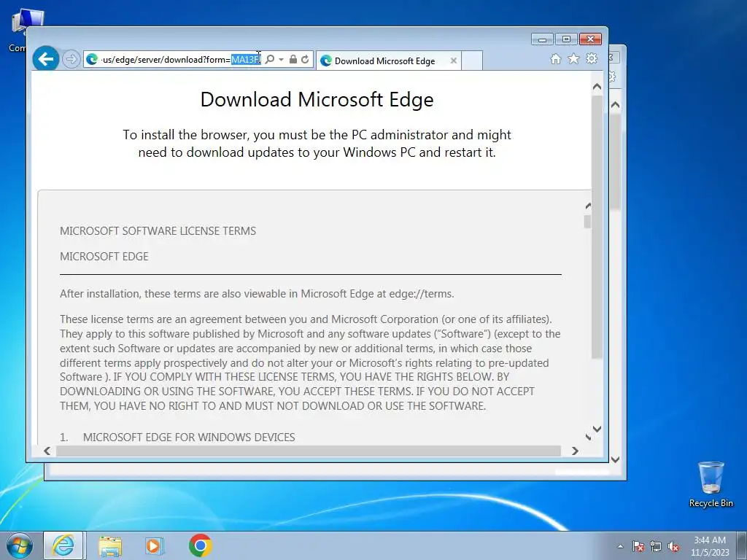This screenshot has height=560, width=747.
Task: Open the Tools gear icon
Action: tap(592, 58)
